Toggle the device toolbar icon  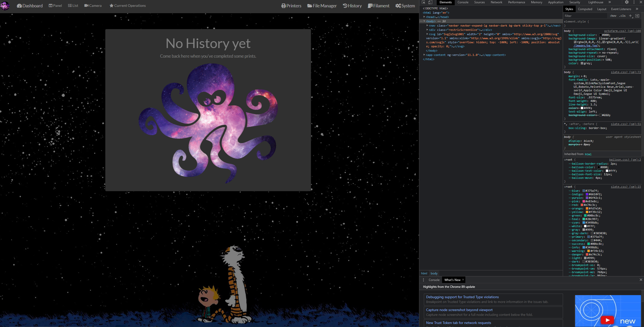pos(430,2)
